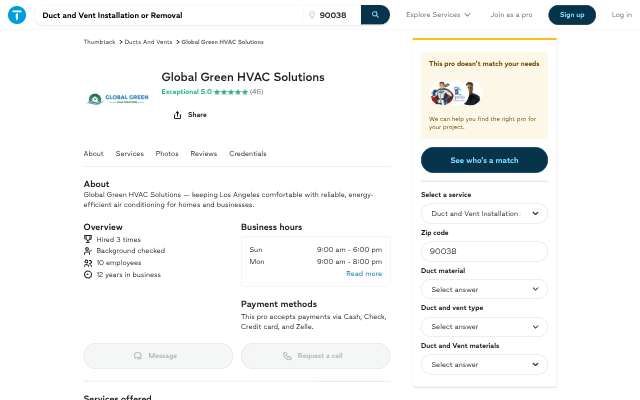Click the Ducts And Vents breadcrumb
Image resolution: width=640 pixels, height=400 pixels.
148,42
